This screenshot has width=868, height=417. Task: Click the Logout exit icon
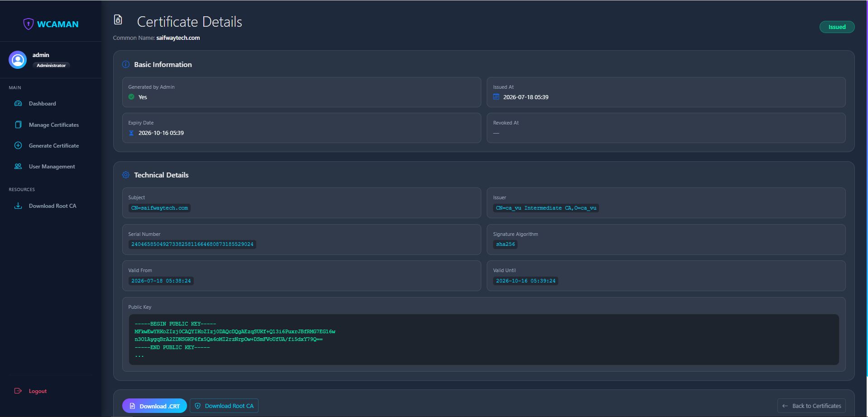pos(18,391)
